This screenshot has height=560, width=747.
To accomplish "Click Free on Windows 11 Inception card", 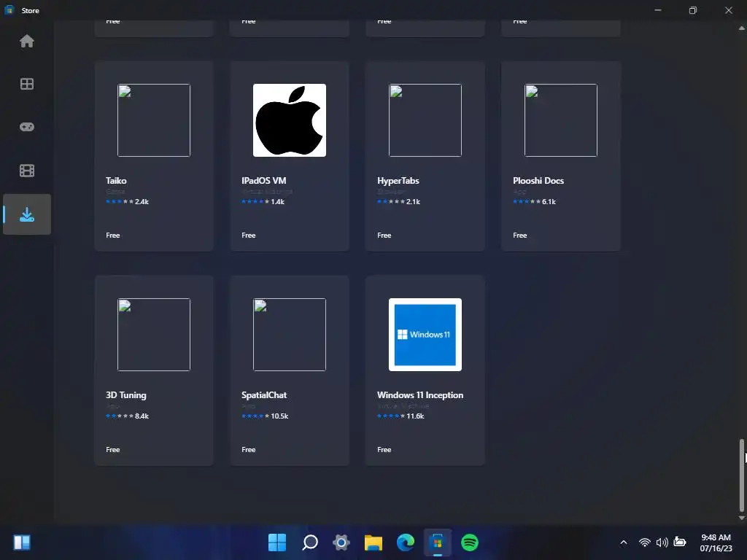I will (384, 449).
